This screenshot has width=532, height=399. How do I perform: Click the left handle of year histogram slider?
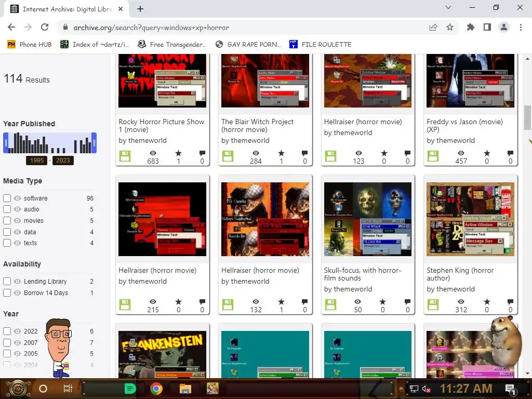[x=5, y=143]
